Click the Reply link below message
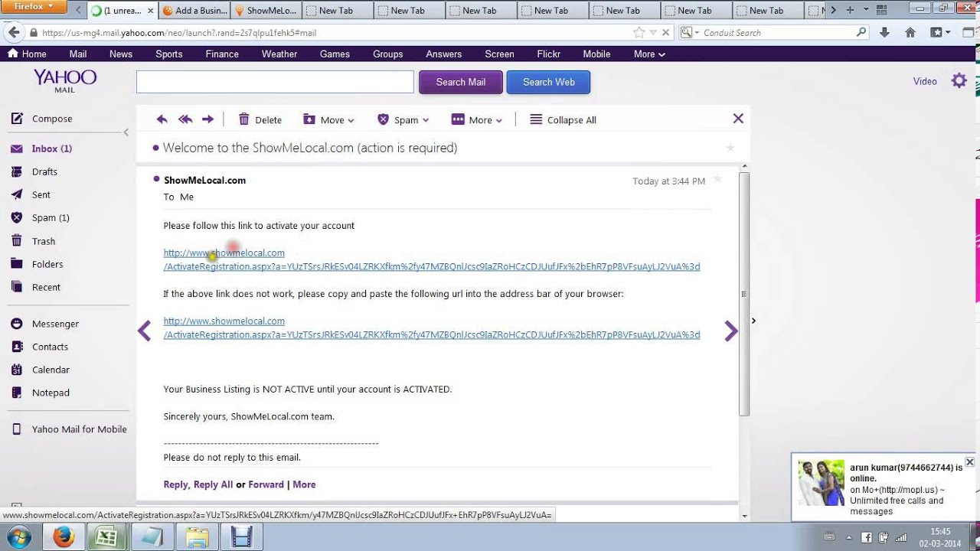 [x=175, y=484]
